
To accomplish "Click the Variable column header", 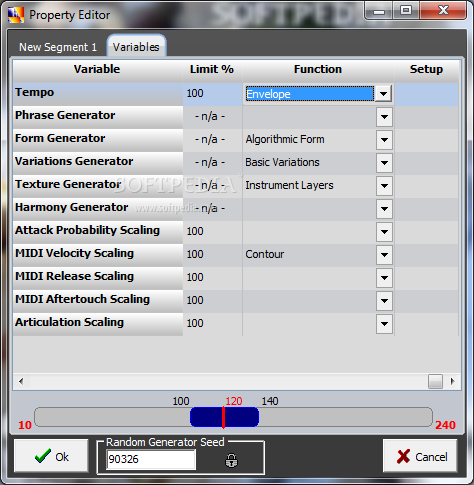I will click(x=97, y=69).
